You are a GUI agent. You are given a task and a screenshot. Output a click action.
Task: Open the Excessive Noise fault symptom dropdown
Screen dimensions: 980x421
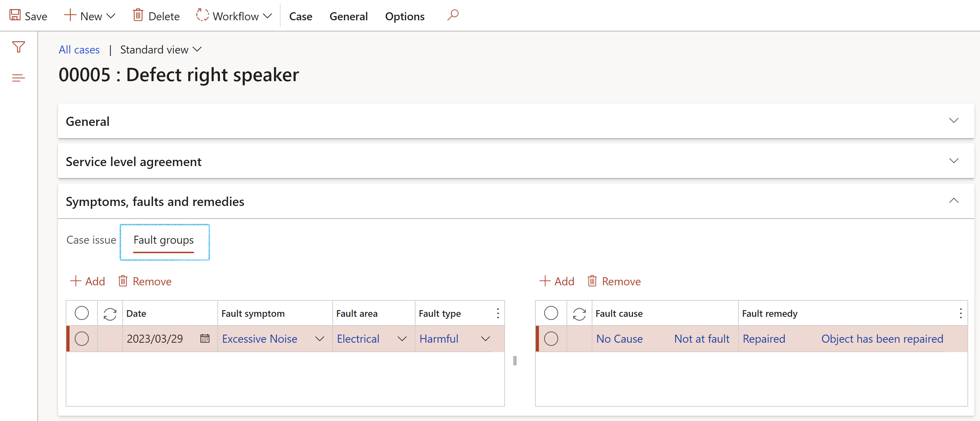(x=320, y=339)
